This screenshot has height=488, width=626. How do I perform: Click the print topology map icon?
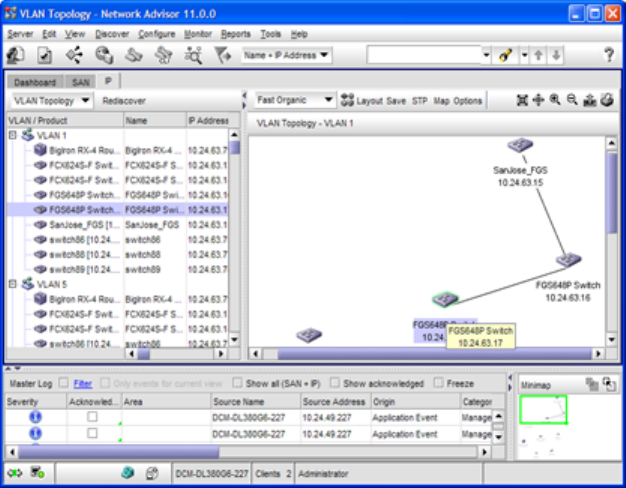point(607,100)
